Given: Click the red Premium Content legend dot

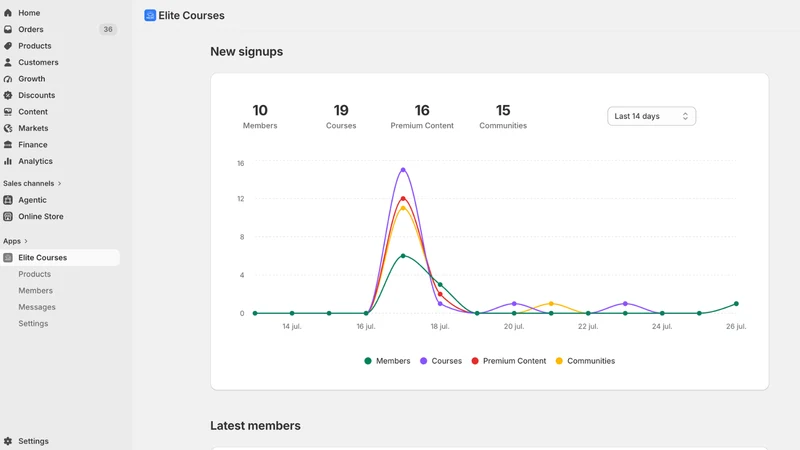Looking at the screenshot, I should (475, 361).
